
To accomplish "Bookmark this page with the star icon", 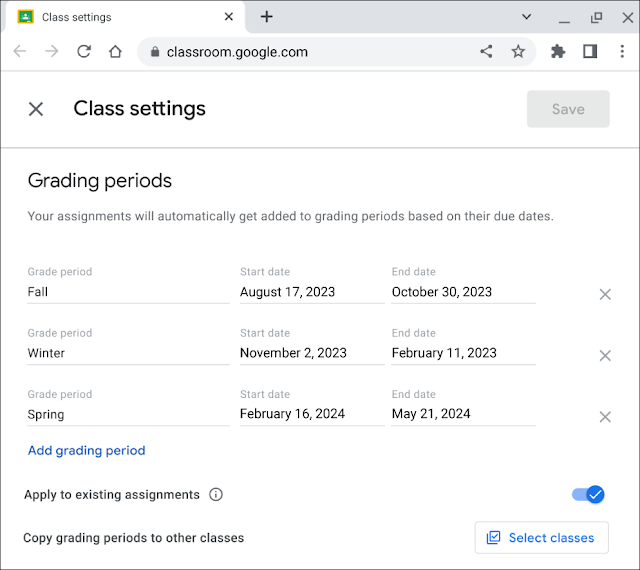I will point(518,52).
